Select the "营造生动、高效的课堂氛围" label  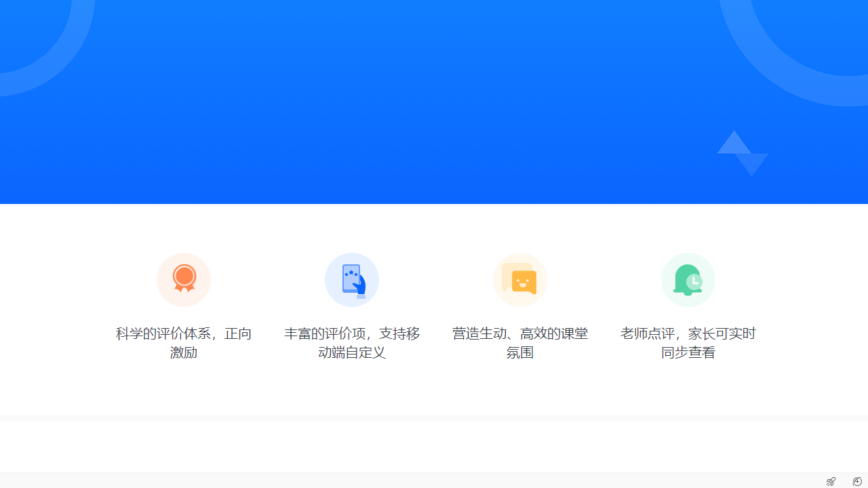click(x=519, y=343)
